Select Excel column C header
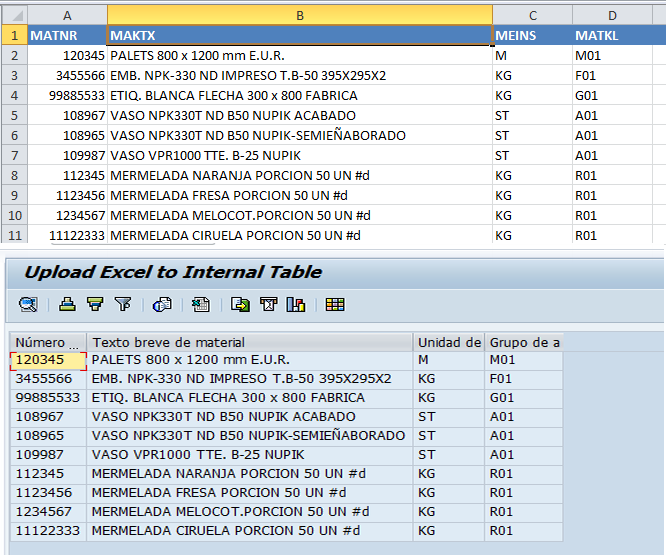Screen dimensions: 666x559 [x=533, y=16]
